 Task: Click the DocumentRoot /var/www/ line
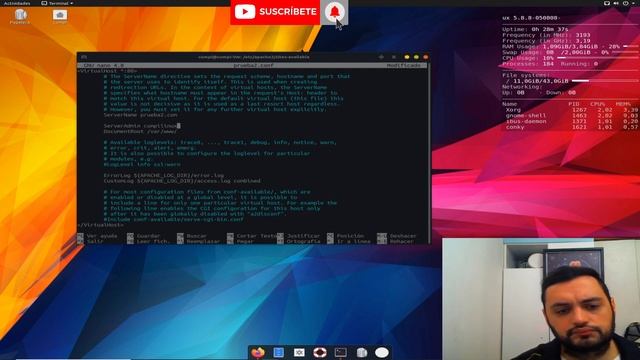140,131
